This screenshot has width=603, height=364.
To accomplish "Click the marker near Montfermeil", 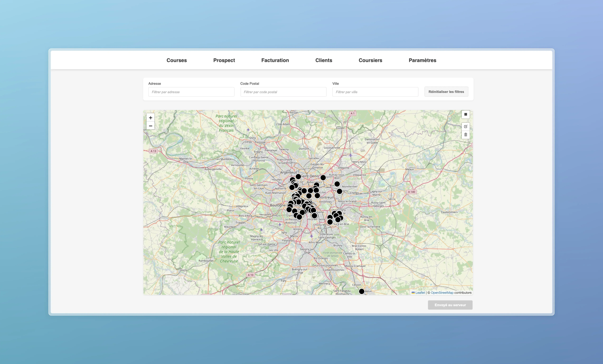I will point(337,184).
